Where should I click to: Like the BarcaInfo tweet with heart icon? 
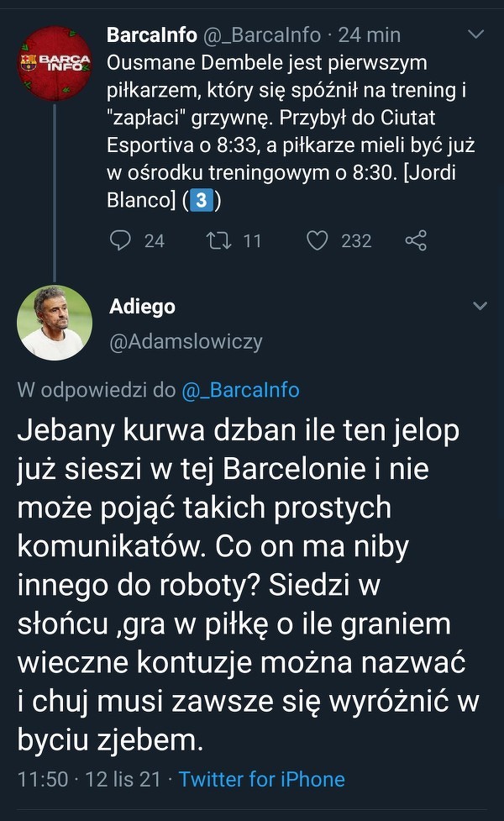coord(317,241)
